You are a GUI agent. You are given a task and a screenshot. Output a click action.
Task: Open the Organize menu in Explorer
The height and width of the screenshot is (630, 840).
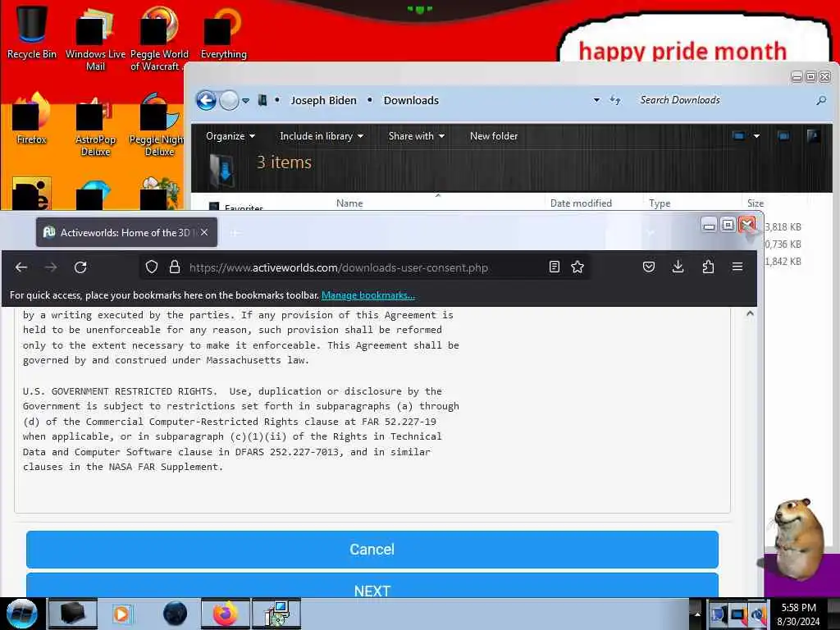[x=231, y=136]
